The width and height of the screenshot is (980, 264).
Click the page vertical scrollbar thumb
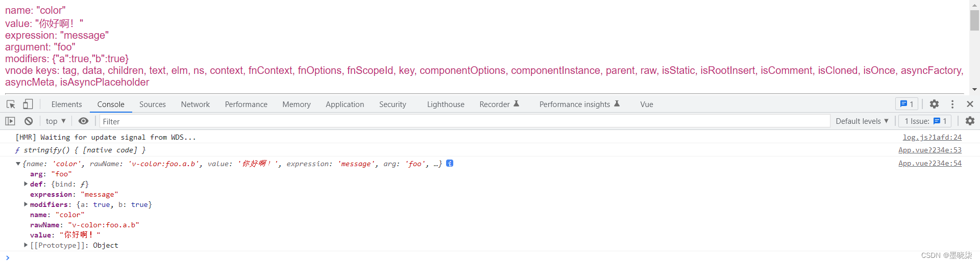click(x=974, y=20)
